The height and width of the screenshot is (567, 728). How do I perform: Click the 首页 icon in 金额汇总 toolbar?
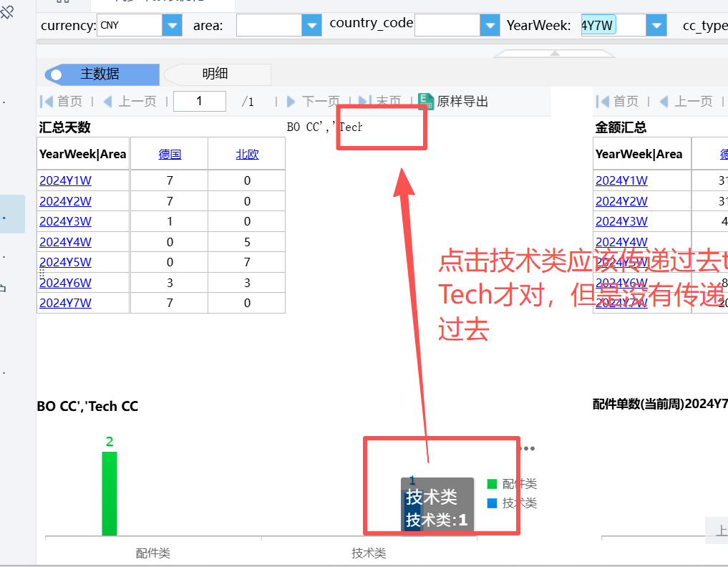603,101
